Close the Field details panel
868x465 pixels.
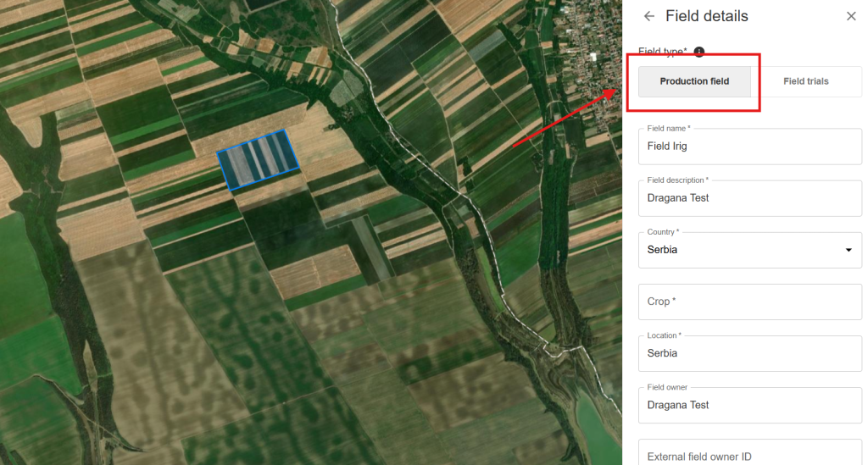click(851, 16)
